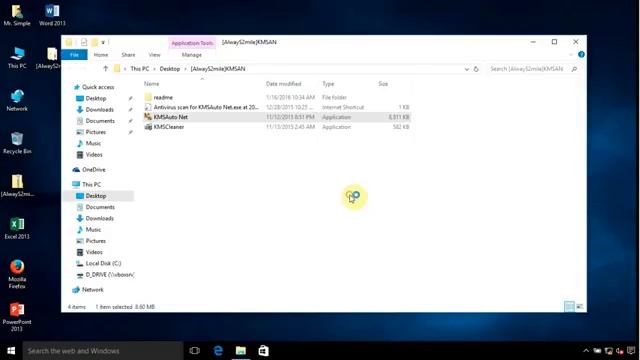Select This PC in navigation pane
Screen dimensions: 640x360
[91, 184]
